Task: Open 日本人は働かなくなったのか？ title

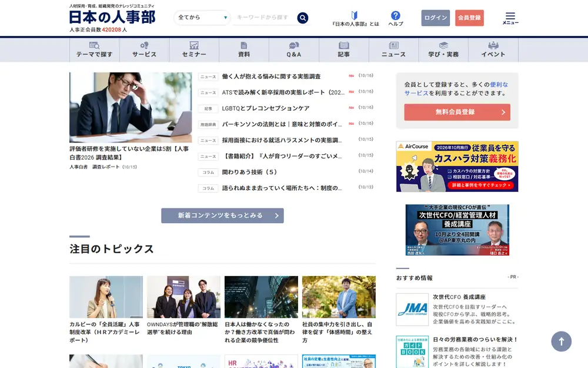Action: coord(260,332)
